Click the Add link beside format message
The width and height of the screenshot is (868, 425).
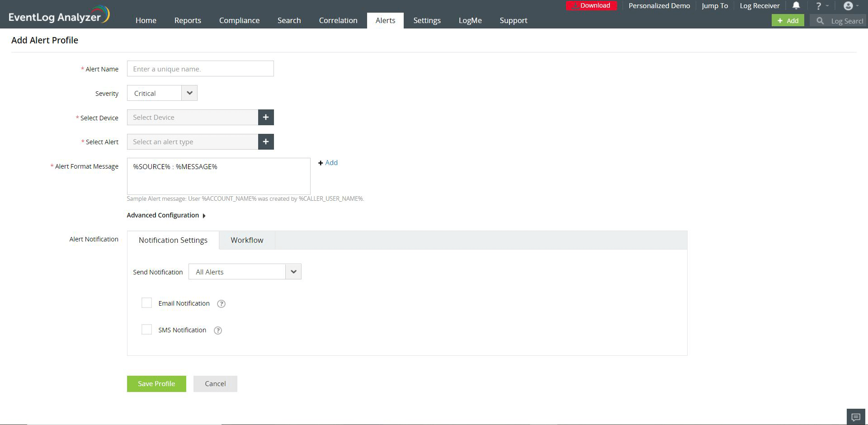328,163
